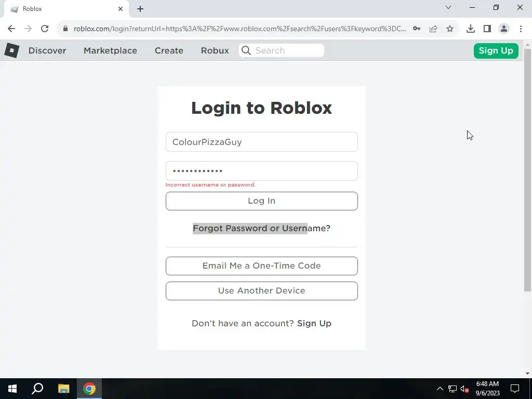Viewport: 532px width, 399px height.
Task: Click the Roblox logo home icon
Action: (11, 50)
